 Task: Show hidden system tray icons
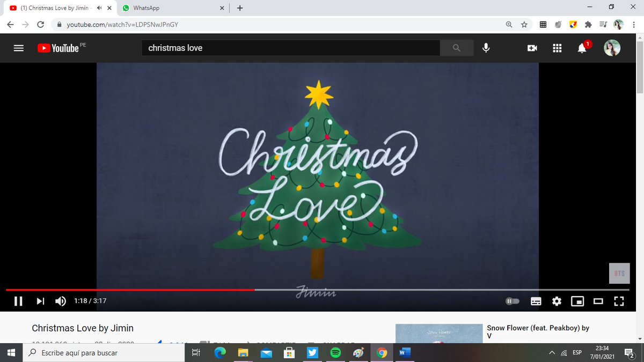551,352
